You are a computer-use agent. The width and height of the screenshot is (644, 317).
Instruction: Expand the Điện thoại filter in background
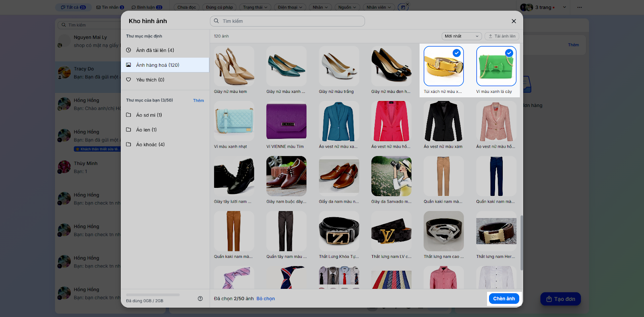coord(290,7)
